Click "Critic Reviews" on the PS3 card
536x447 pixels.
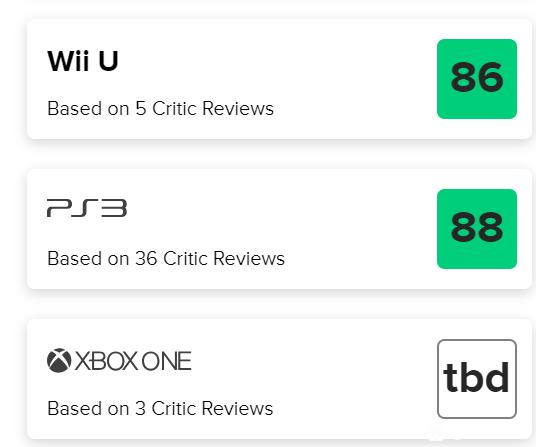[x=224, y=258]
